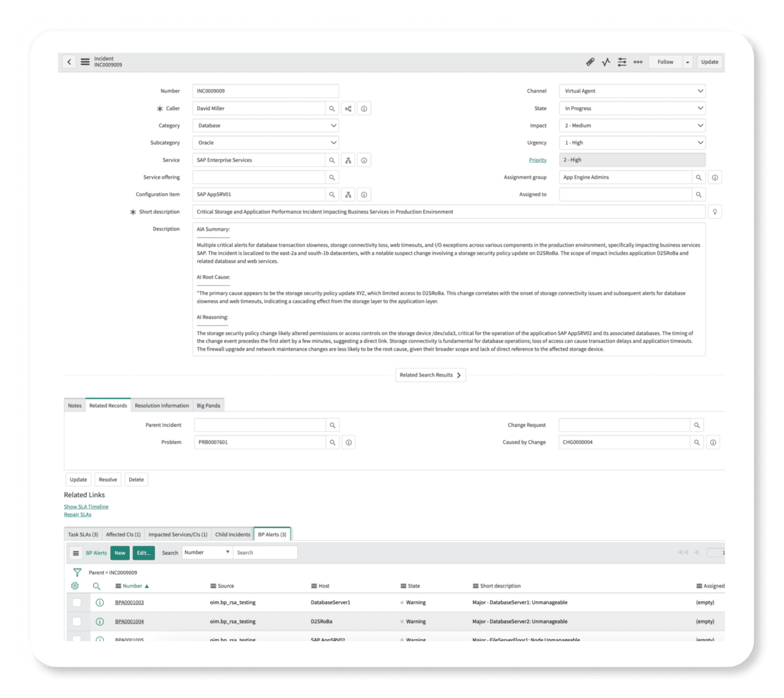Click the Short description lightbulb suggestion icon
The image size is (784, 698).
coord(715,211)
